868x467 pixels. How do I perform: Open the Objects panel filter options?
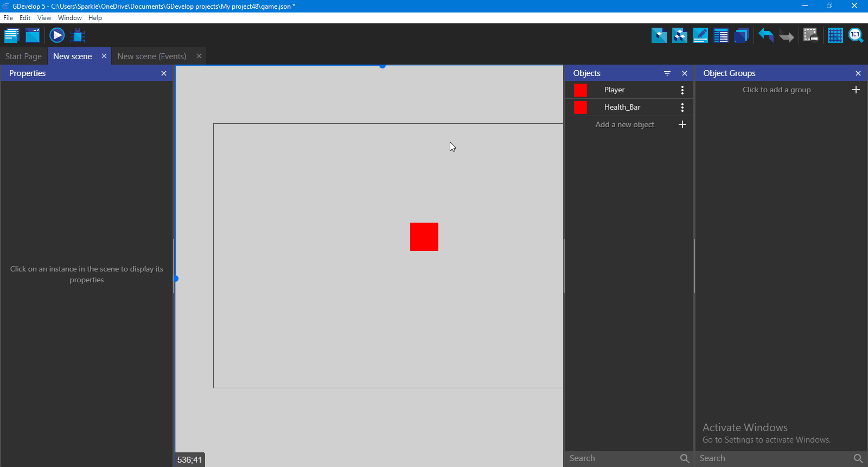point(667,73)
